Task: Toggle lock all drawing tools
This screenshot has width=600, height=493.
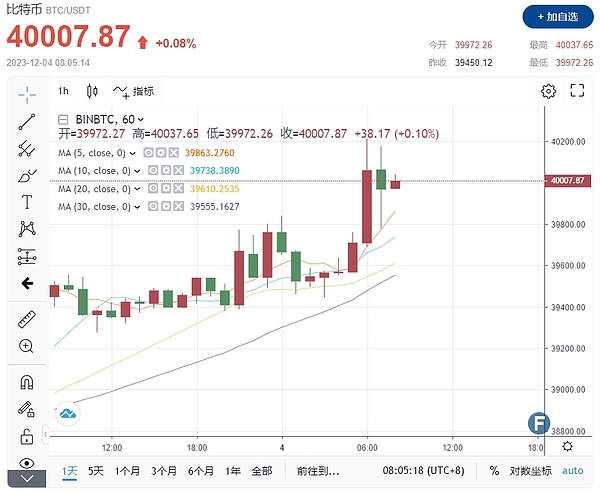Action: pyautogui.click(x=27, y=436)
